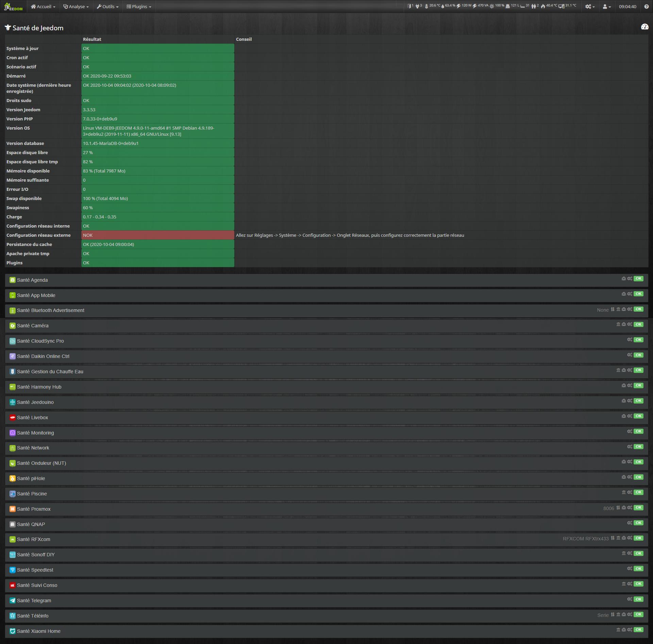Click the medkit icon in Santé Jeedouino row
Image resolution: width=653 pixels, height=644 pixels.
623,400
